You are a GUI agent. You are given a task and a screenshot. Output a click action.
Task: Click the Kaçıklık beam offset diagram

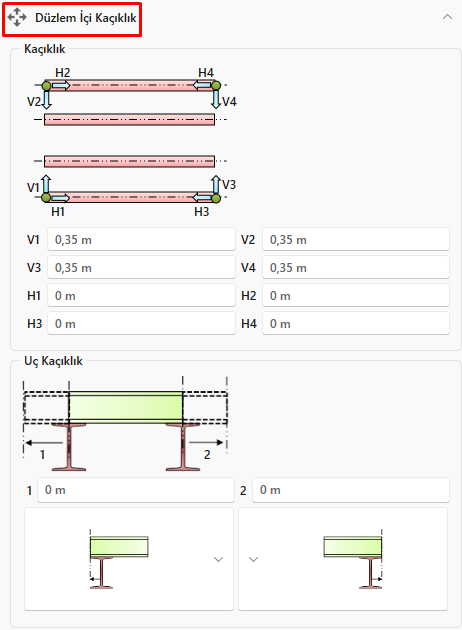(131, 142)
